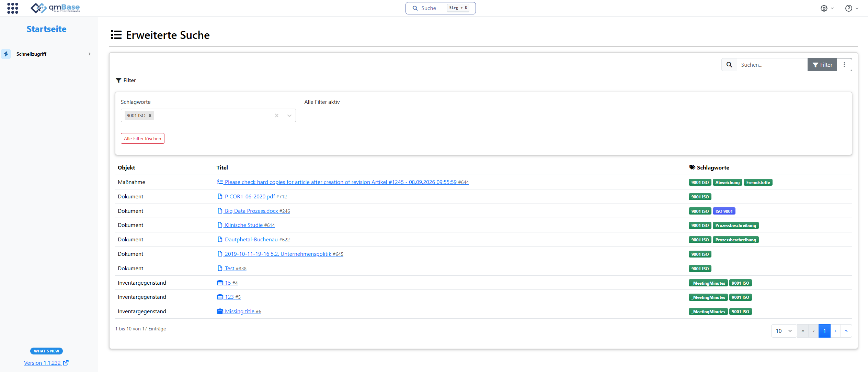The image size is (868, 372).
Task: Click the document icon of P_COR1_06-2020.pdf
Action: click(x=220, y=196)
